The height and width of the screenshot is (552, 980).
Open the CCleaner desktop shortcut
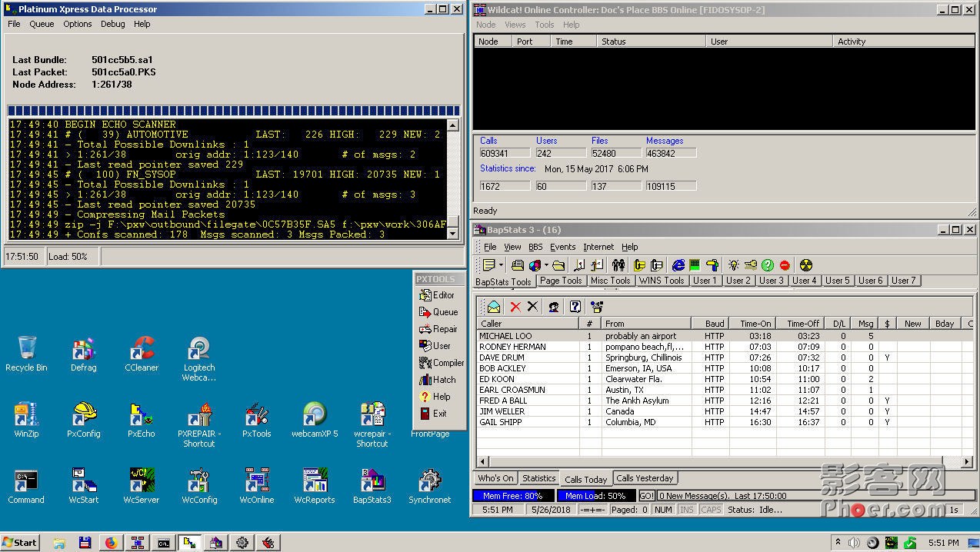click(x=142, y=354)
